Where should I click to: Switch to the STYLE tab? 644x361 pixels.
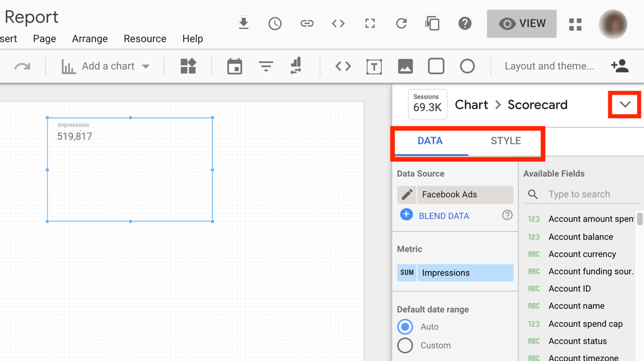[506, 141]
